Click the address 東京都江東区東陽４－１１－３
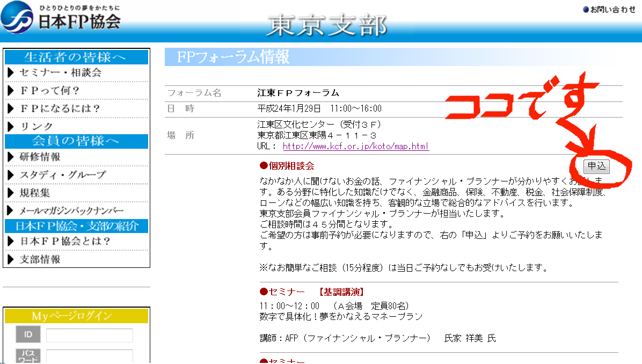 [317, 135]
